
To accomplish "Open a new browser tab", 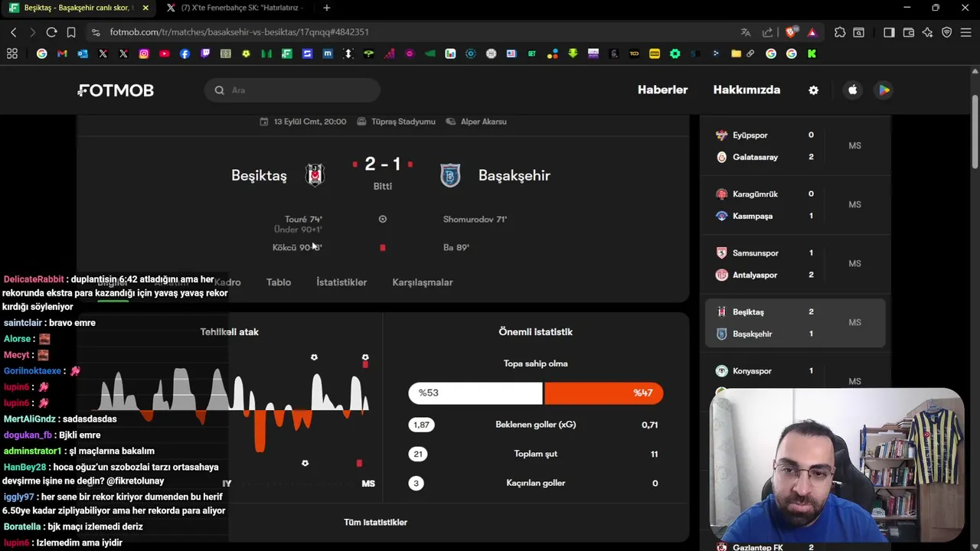I will (327, 8).
